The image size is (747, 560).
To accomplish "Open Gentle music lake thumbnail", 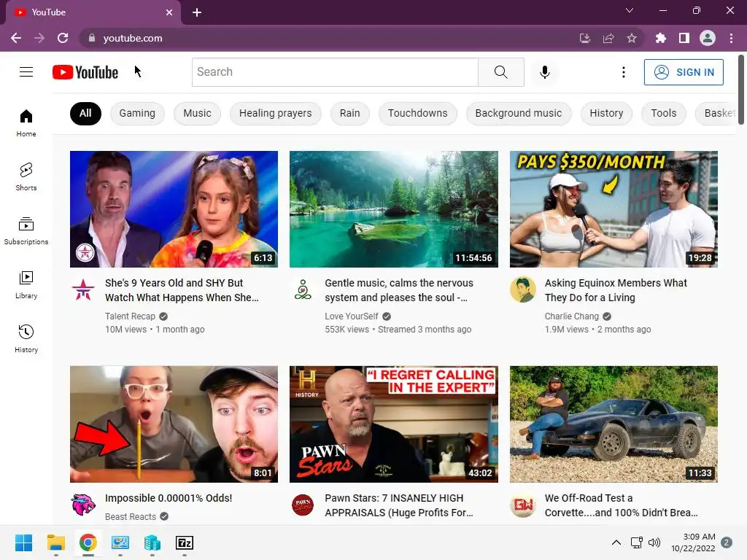I will pyautogui.click(x=393, y=209).
